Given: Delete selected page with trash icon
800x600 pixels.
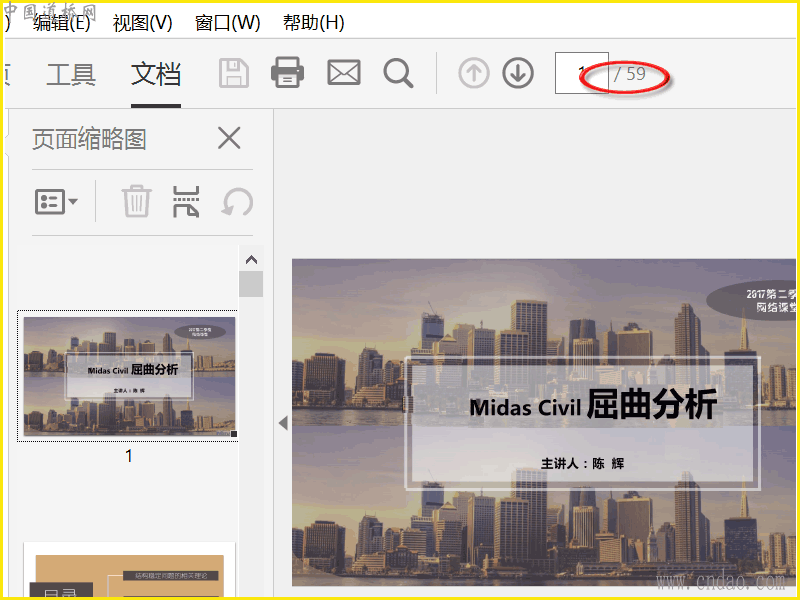Looking at the screenshot, I should (136, 202).
